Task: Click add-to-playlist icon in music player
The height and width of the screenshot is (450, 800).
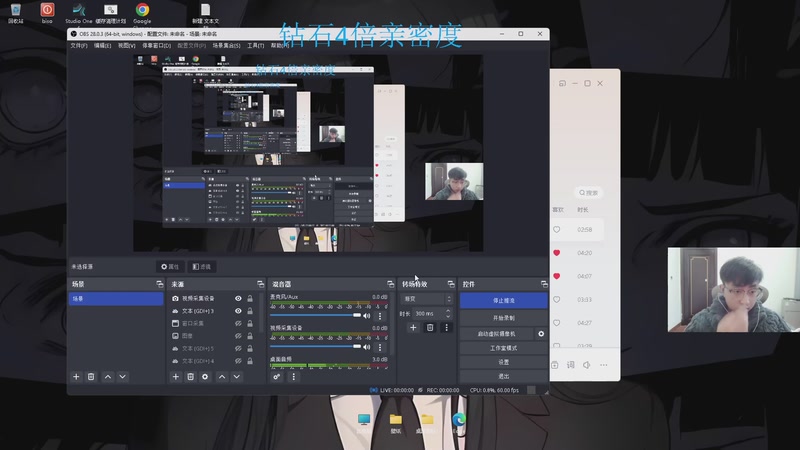Action: [x=555, y=365]
